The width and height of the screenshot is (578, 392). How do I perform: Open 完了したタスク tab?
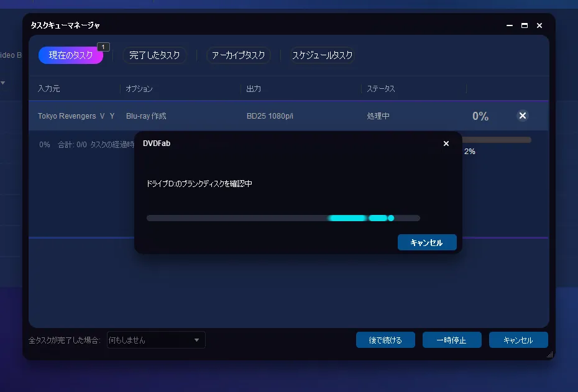point(155,55)
